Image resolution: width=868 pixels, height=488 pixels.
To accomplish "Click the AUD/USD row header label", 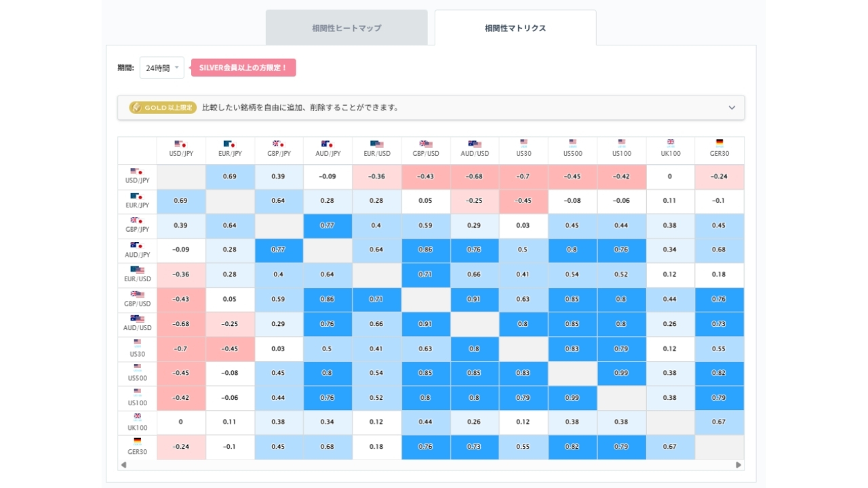I will tap(137, 328).
